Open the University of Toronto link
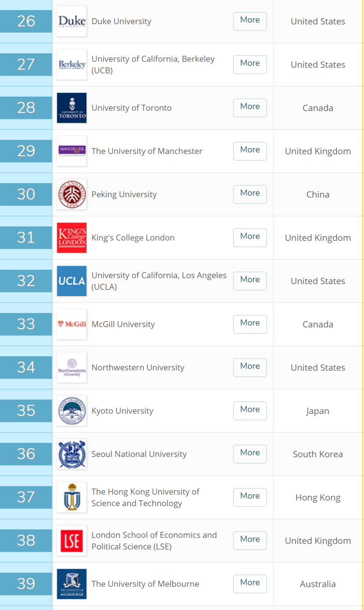 [131, 108]
